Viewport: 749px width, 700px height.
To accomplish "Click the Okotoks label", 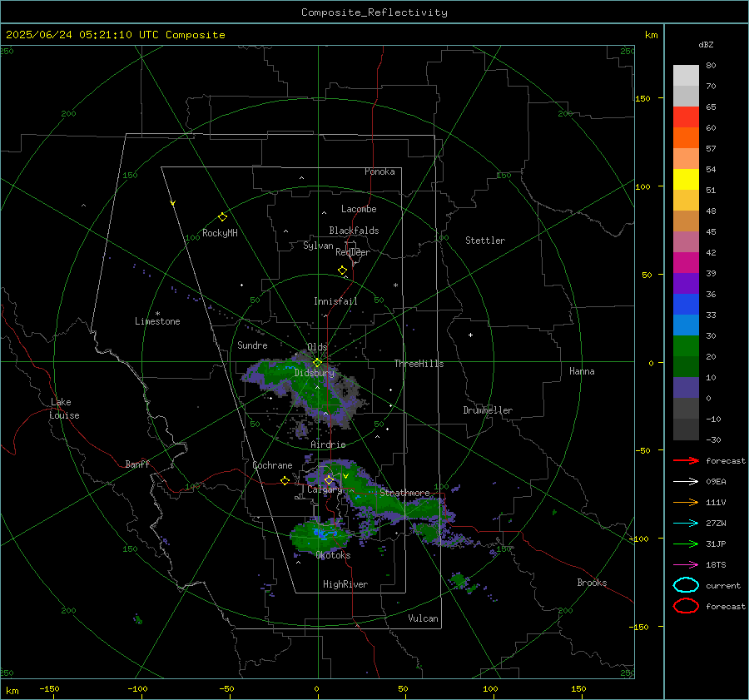I will [x=333, y=555].
